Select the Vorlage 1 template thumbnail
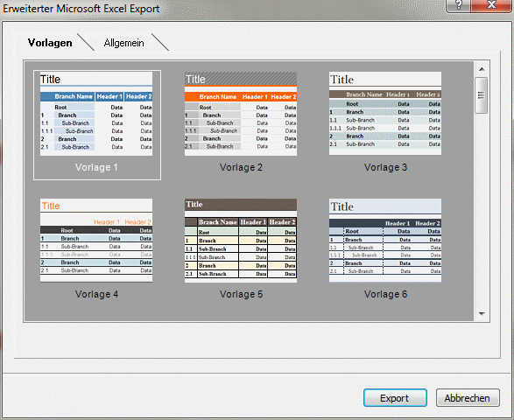The image size is (514, 420). tap(96, 114)
